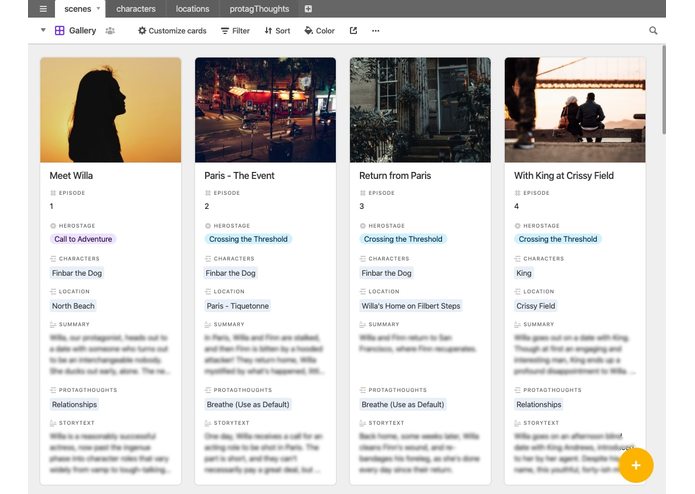Click the Crissy Field location chip
This screenshot has height=494, width=695.
click(535, 306)
